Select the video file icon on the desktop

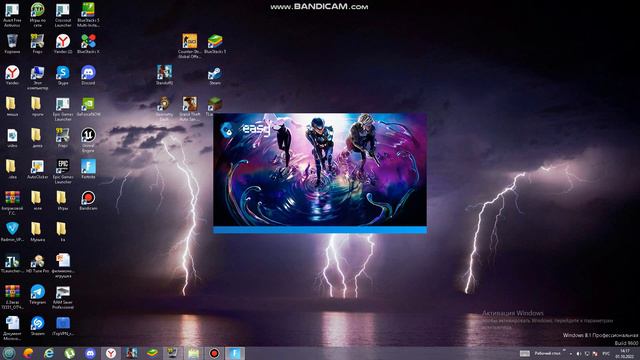(x=12, y=138)
